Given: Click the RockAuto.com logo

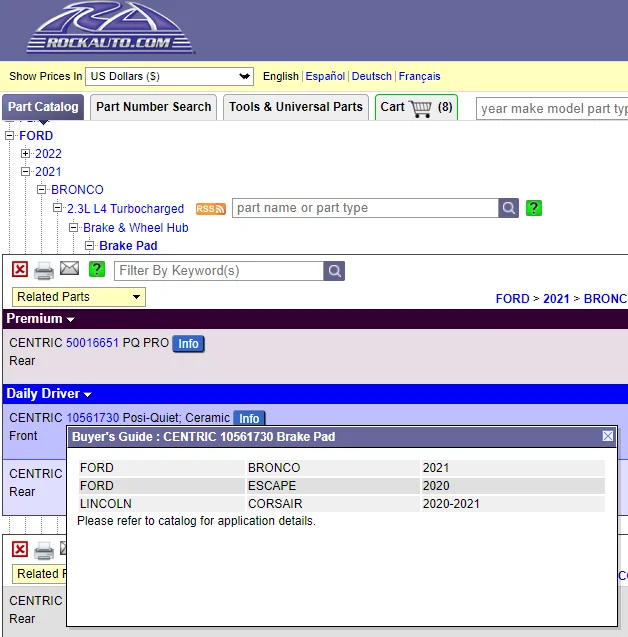Looking at the screenshot, I should (x=110, y=27).
